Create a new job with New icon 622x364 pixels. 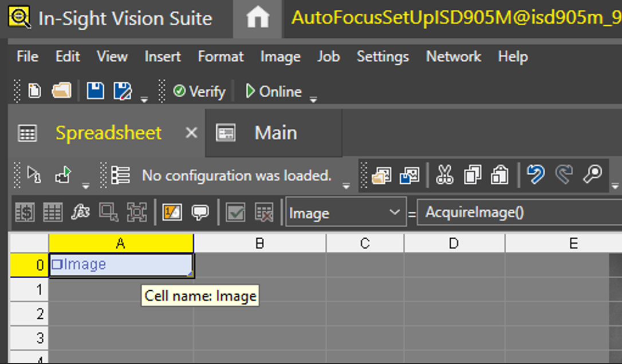[x=34, y=91]
